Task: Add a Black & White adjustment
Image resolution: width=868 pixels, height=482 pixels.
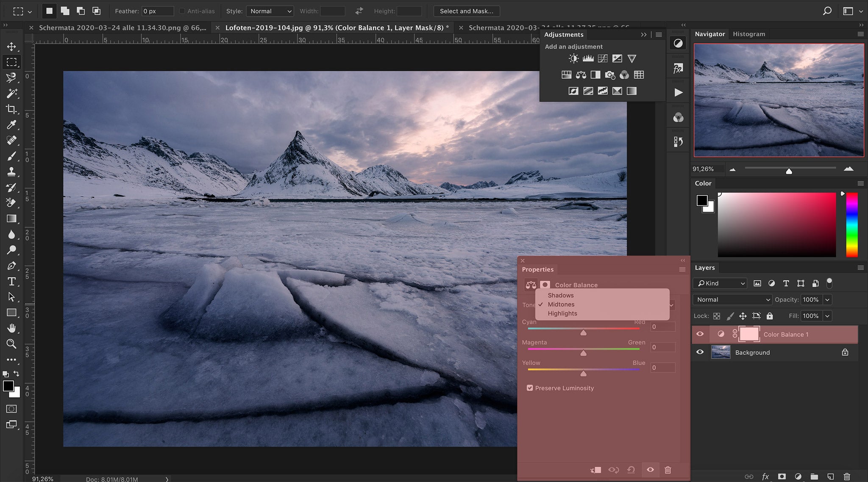Action: pyautogui.click(x=595, y=75)
